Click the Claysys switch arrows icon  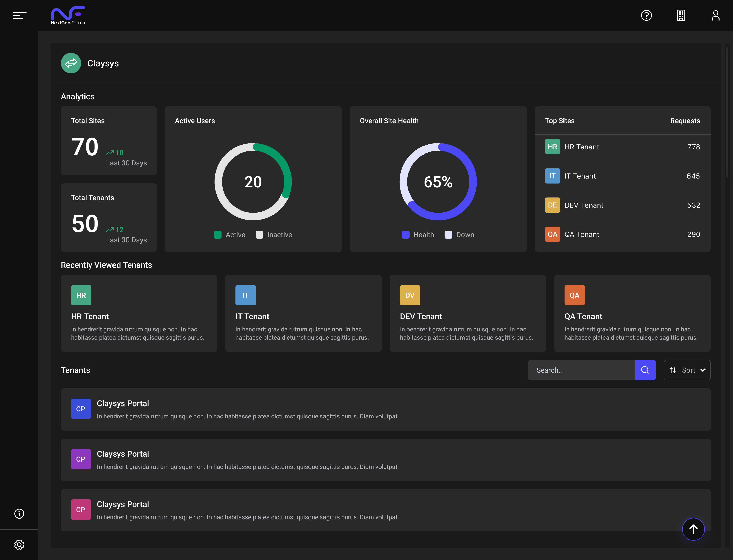click(71, 63)
